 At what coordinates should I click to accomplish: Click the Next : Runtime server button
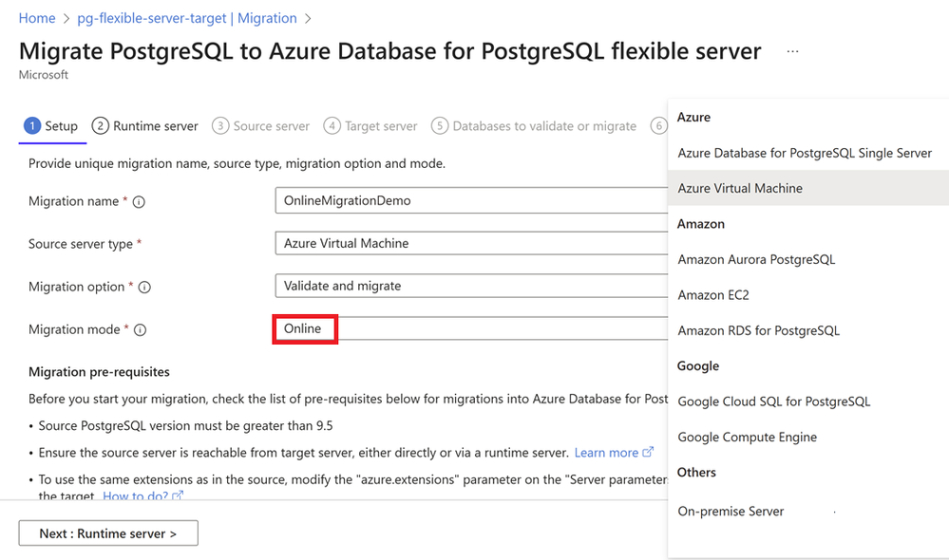108,533
